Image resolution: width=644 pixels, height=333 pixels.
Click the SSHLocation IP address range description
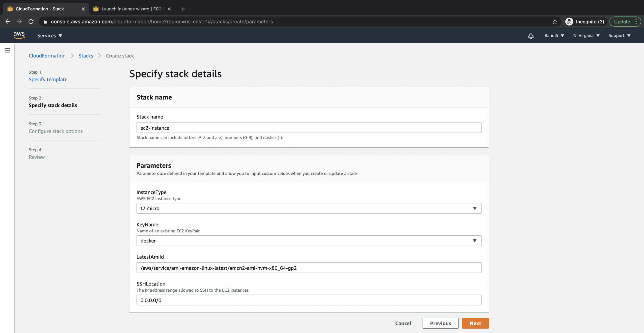coord(192,290)
